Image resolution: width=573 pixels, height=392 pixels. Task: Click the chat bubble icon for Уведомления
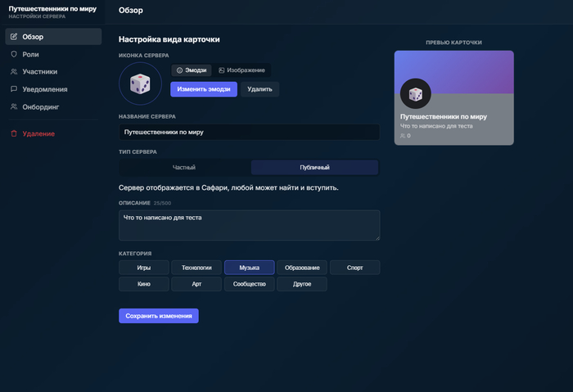tap(14, 89)
